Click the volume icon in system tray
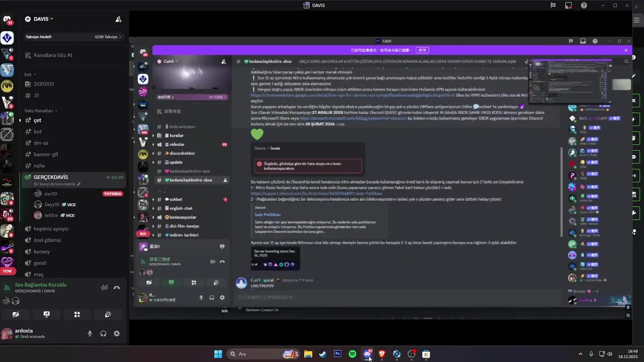Screen dimensions: 644x362 click(610, 354)
